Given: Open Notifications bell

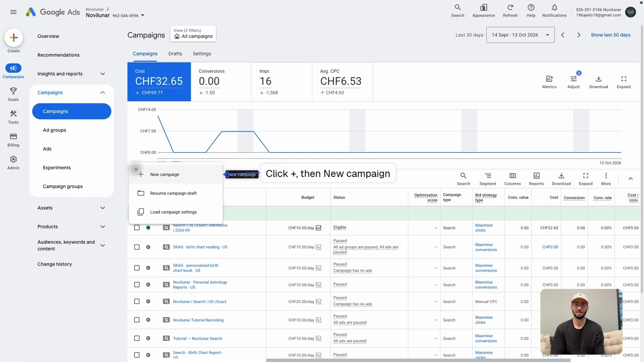Looking at the screenshot, I should click(x=554, y=11).
